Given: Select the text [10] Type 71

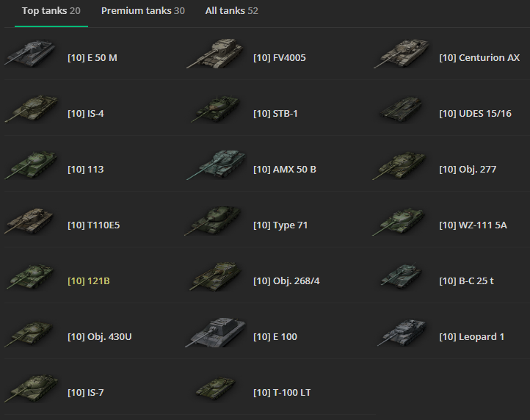Looking at the screenshot, I should point(280,225).
